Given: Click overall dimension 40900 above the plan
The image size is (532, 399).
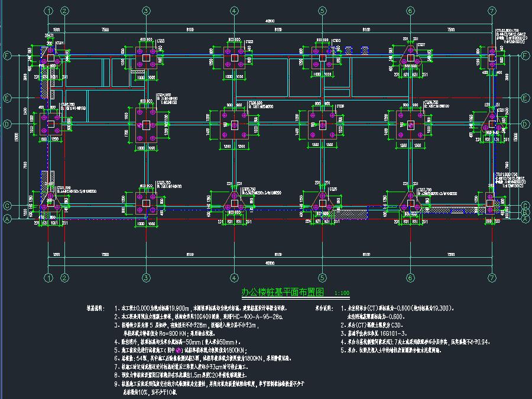Looking at the screenshot, I should coord(270,21).
